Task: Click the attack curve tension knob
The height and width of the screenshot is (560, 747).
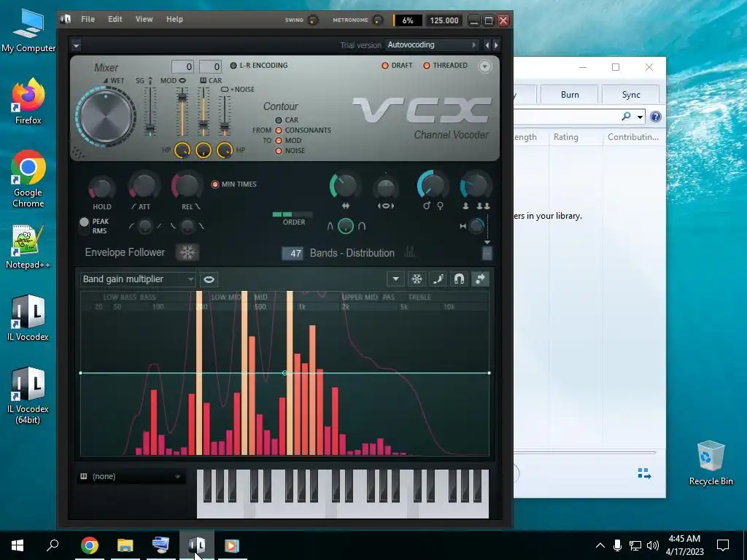Action: click(145, 226)
